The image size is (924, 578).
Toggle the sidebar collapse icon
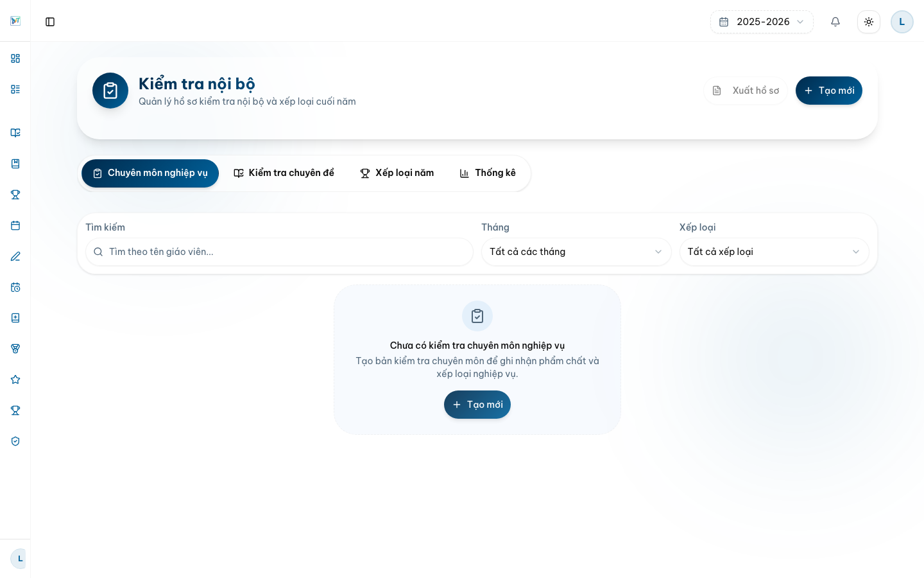pos(50,22)
